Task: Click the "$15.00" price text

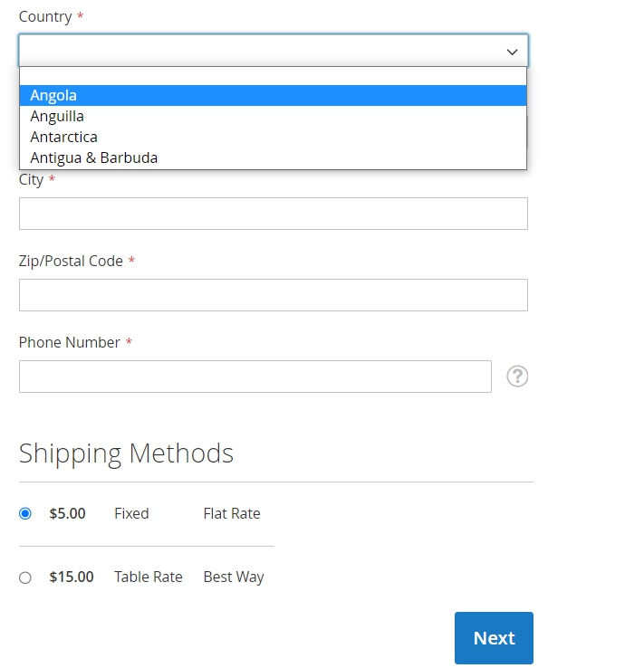Action: click(x=72, y=577)
